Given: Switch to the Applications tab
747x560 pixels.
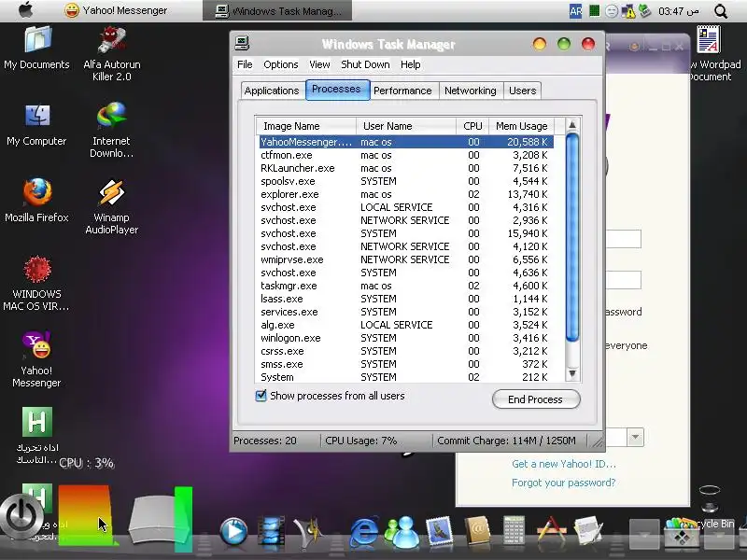Looking at the screenshot, I should 272,91.
